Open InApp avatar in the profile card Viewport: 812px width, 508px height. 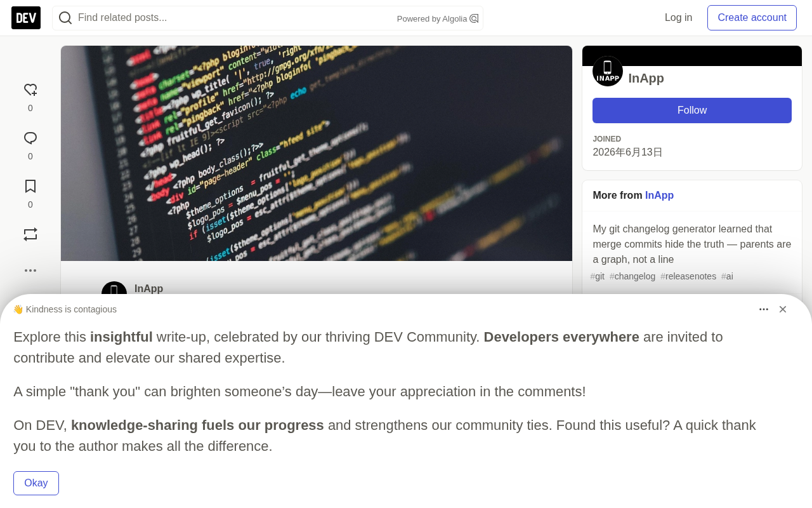[608, 71]
